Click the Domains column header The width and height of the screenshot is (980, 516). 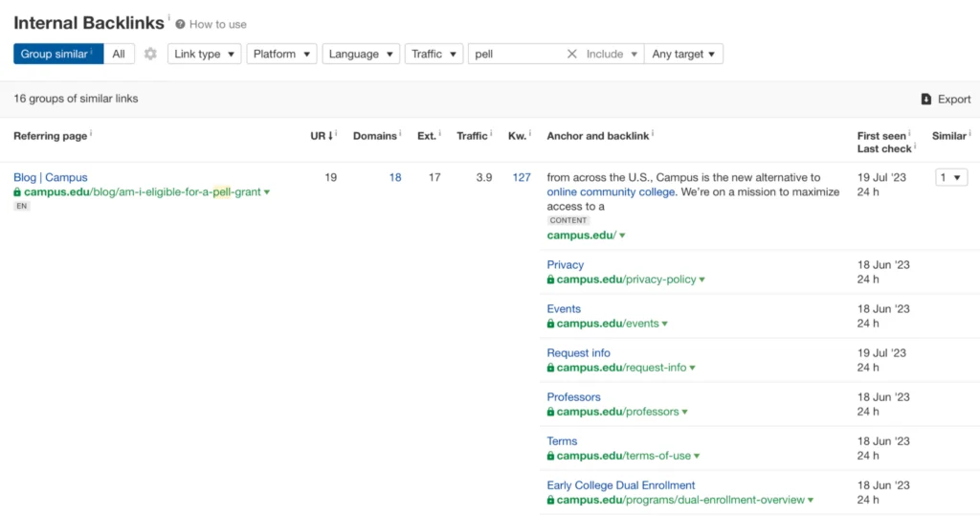[x=375, y=136]
